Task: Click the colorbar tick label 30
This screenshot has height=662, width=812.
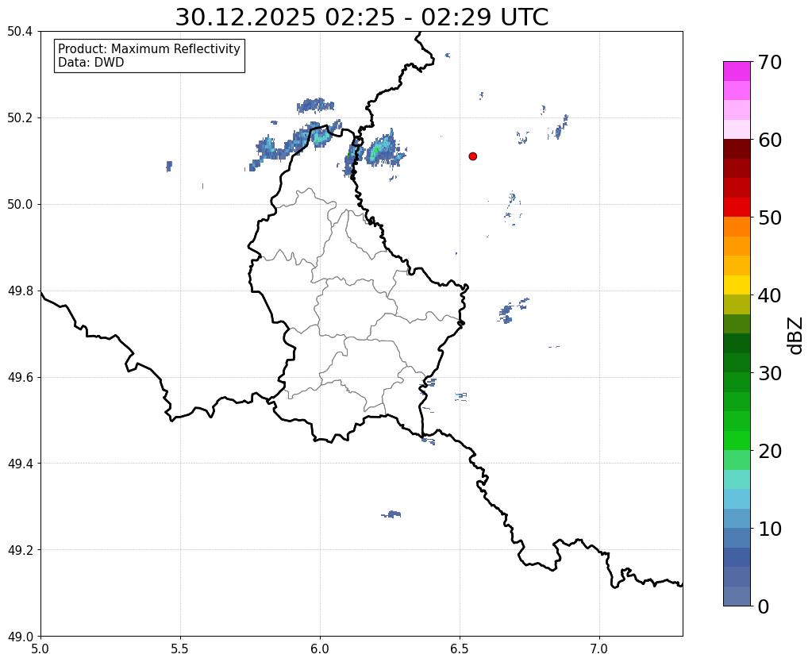Action: point(770,373)
